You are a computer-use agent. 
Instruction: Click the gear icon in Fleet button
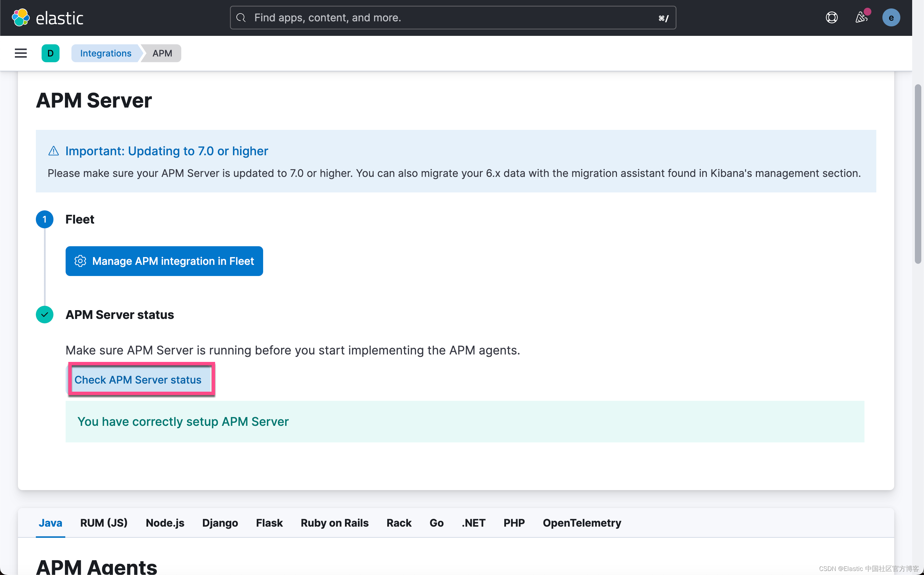[80, 261]
